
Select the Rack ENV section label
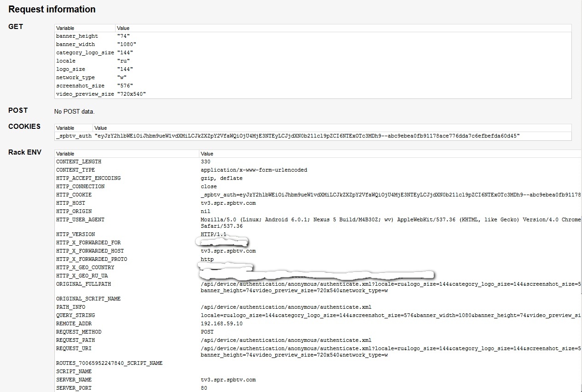click(x=25, y=152)
